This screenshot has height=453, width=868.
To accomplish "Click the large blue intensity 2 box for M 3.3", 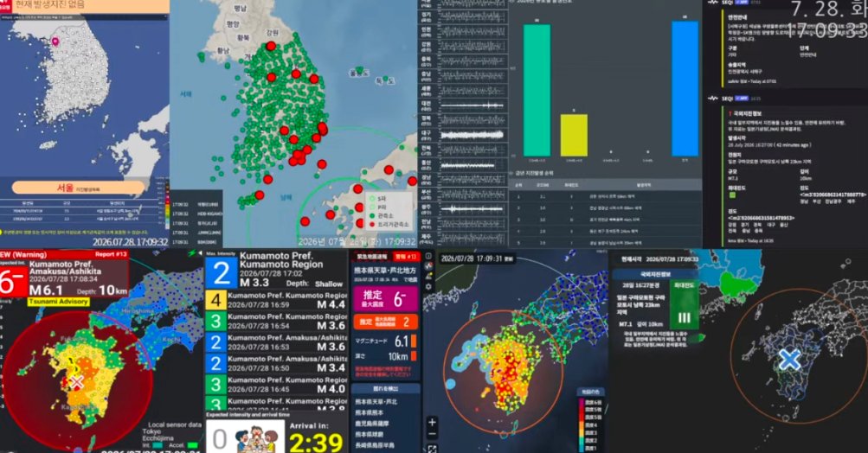I will click(222, 271).
